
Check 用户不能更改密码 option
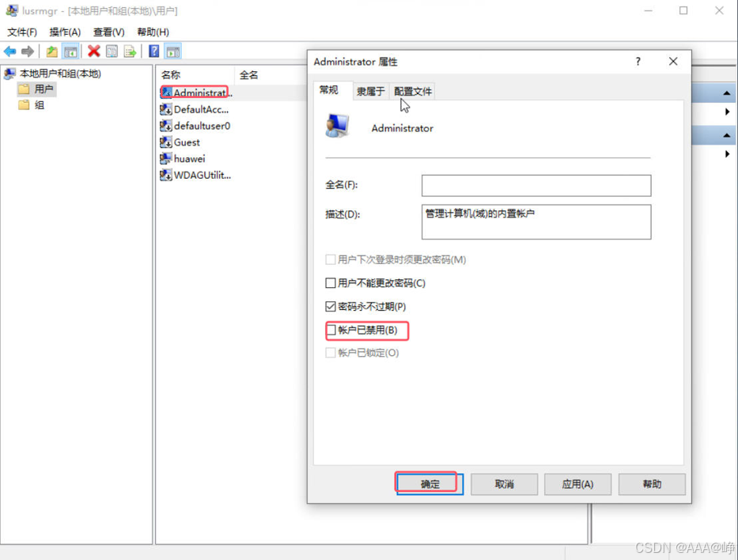[x=331, y=283]
